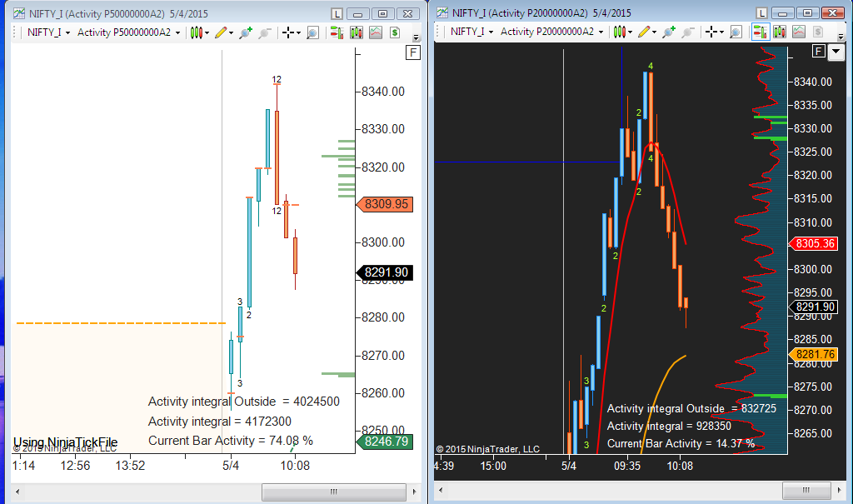Expand drawing tools arrow in P50000000A2 toolbar
Screen dimensions: 853x504
tap(232, 33)
